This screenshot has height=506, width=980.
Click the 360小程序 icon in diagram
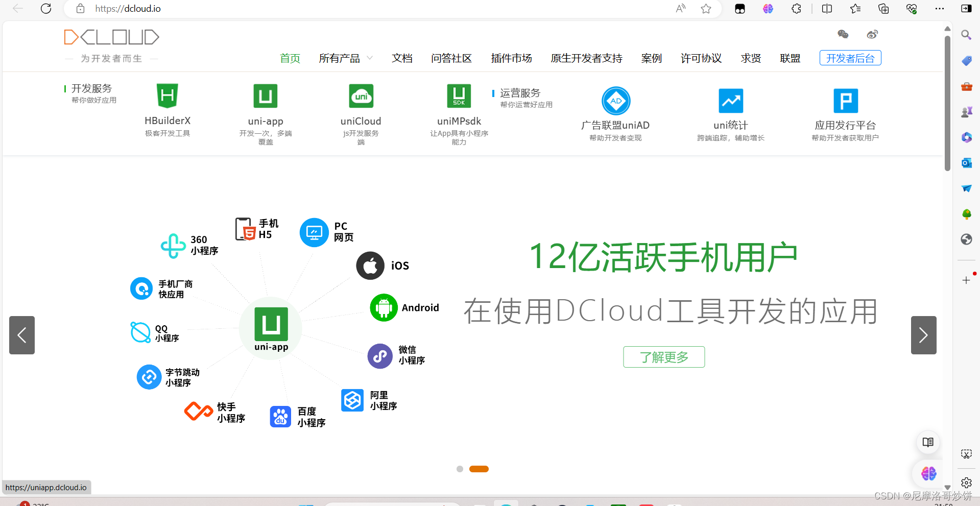(x=173, y=246)
